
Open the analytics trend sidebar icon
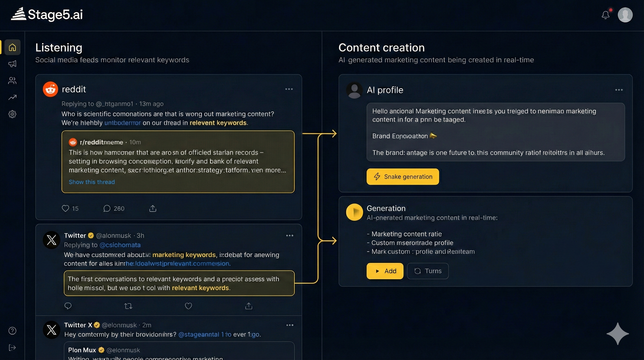pyautogui.click(x=12, y=97)
